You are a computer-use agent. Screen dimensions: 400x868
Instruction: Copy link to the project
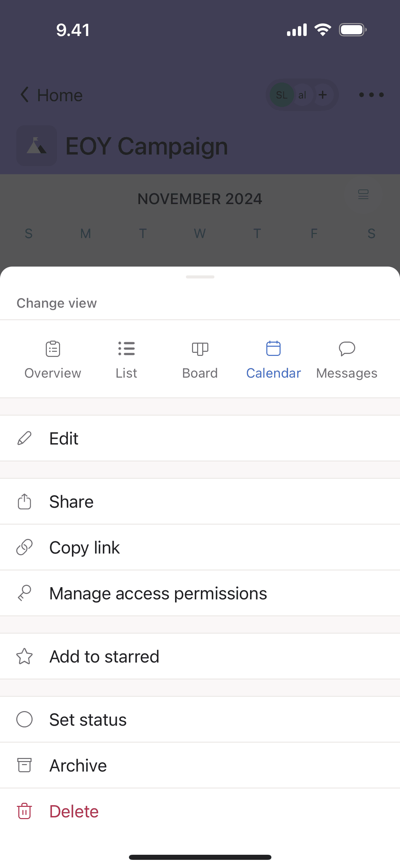pos(84,547)
